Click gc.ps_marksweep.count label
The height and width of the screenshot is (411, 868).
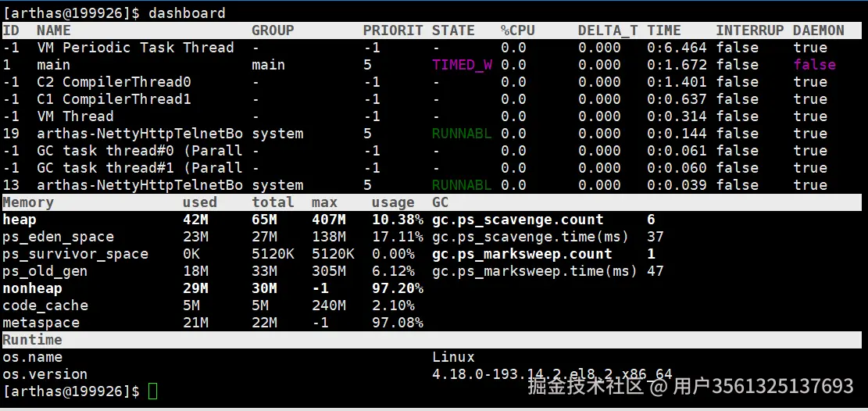point(522,254)
